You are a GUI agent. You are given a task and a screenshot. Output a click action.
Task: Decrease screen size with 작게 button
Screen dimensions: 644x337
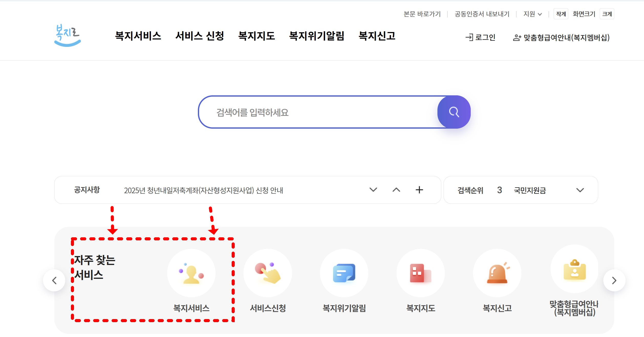561,14
